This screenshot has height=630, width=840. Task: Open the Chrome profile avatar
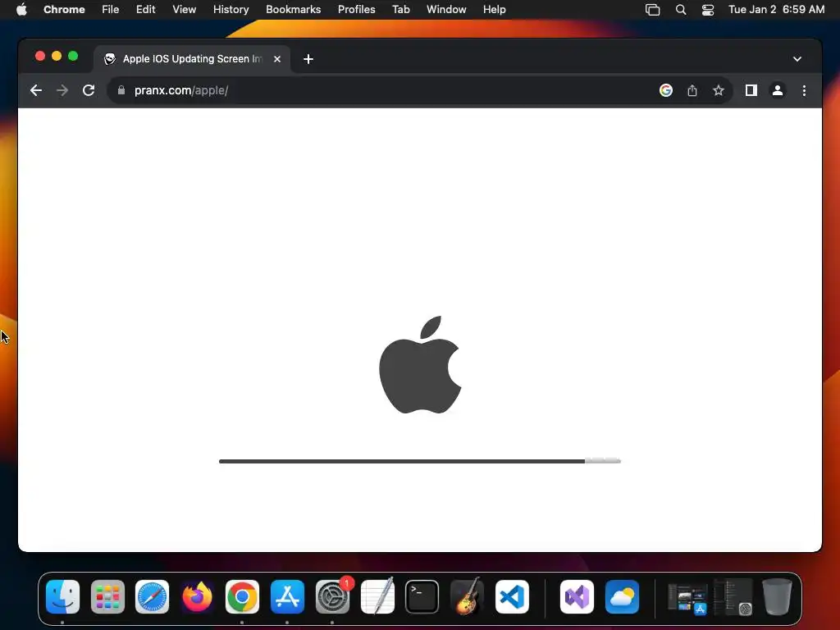coord(778,90)
